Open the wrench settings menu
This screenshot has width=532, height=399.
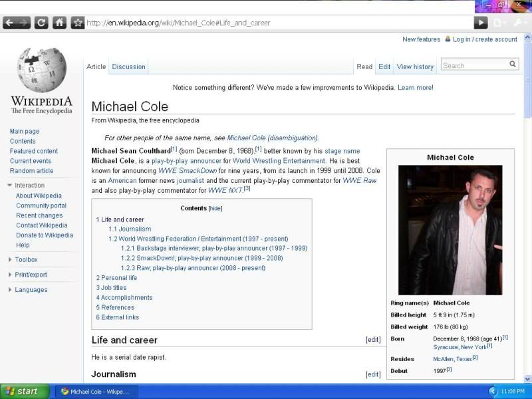click(x=519, y=23)
